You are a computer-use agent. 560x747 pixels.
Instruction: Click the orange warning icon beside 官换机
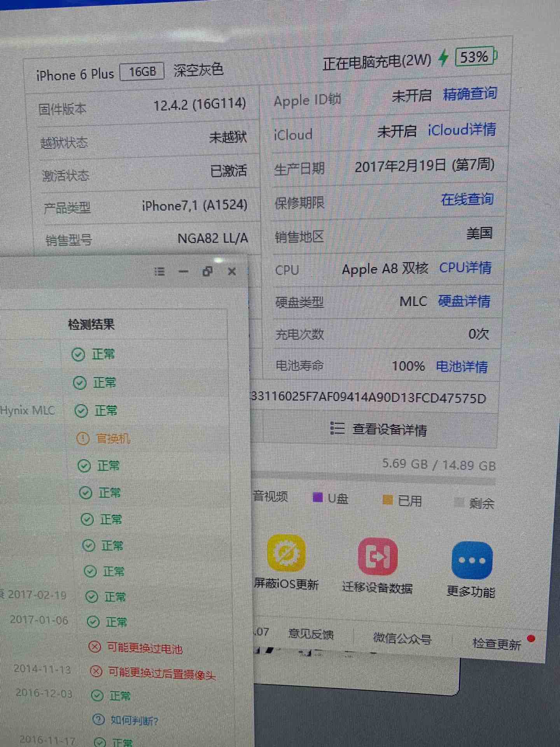pos(82,438)
